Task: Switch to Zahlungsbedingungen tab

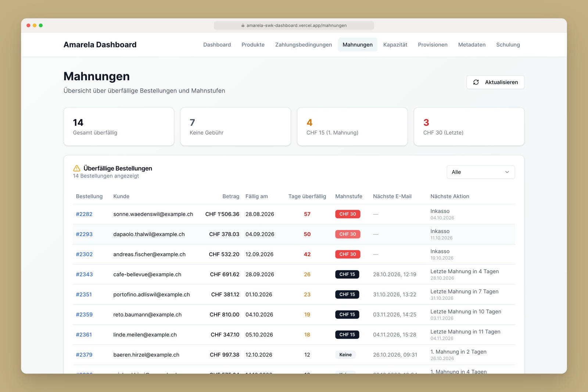Action: (304, 45)
